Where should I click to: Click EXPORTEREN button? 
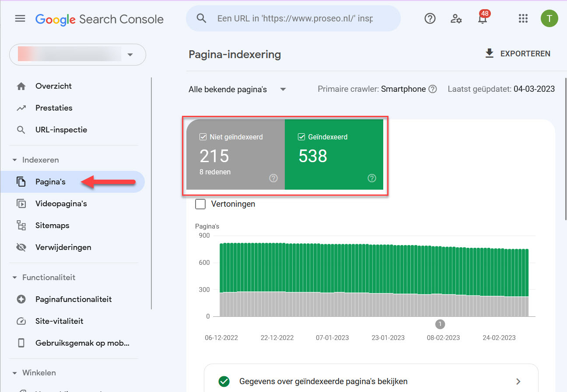518,54
